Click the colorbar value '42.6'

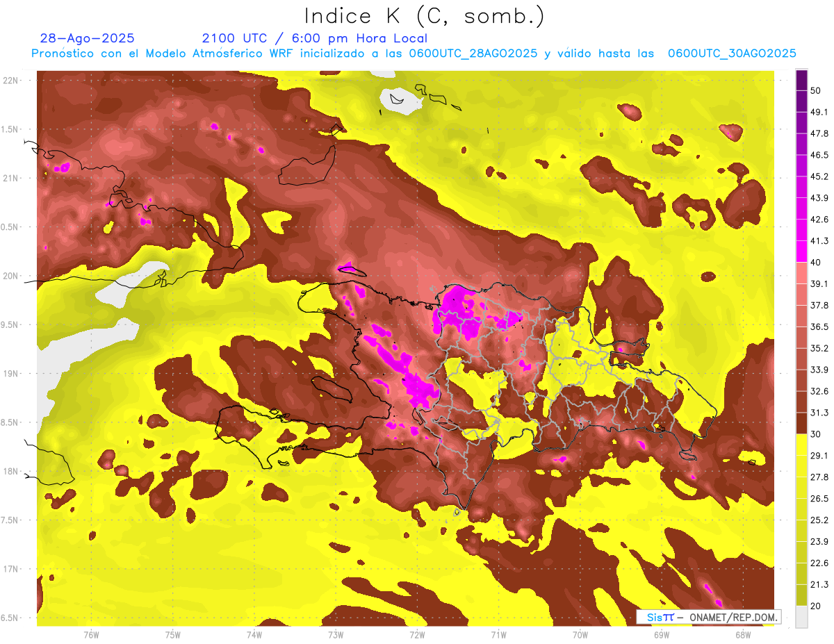(819, 220)
